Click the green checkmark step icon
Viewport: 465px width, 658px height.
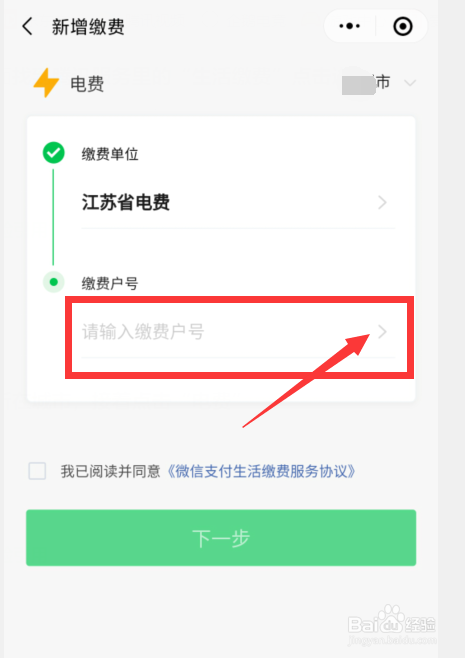[x=54, y=153]
